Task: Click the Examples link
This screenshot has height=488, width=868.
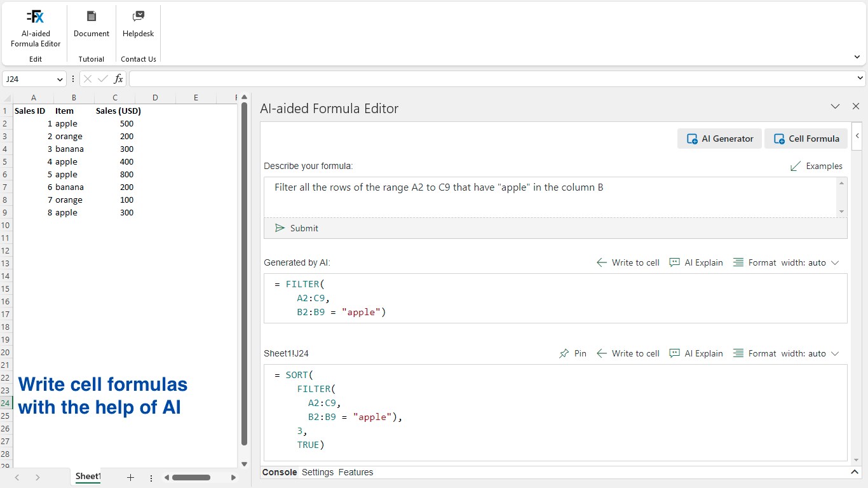Action: [817, 166]
